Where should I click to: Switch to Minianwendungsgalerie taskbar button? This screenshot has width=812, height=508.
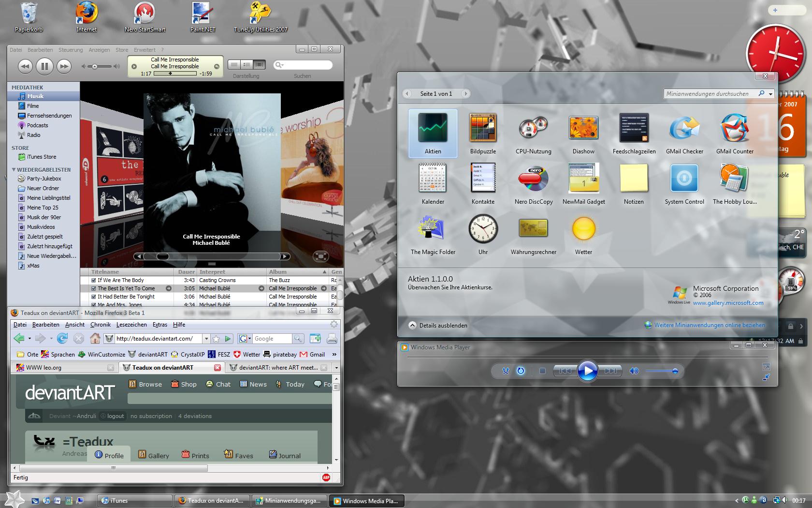289,501
